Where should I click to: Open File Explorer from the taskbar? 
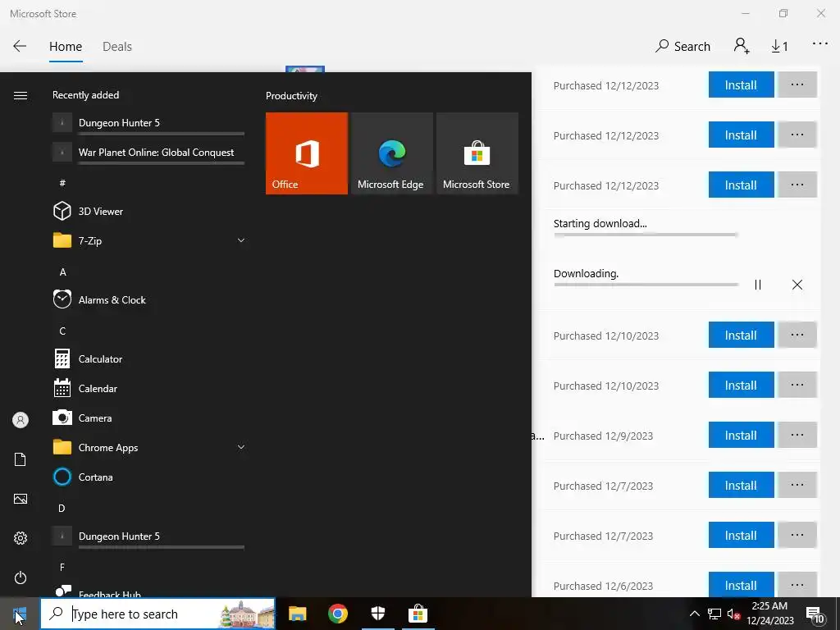297,614
